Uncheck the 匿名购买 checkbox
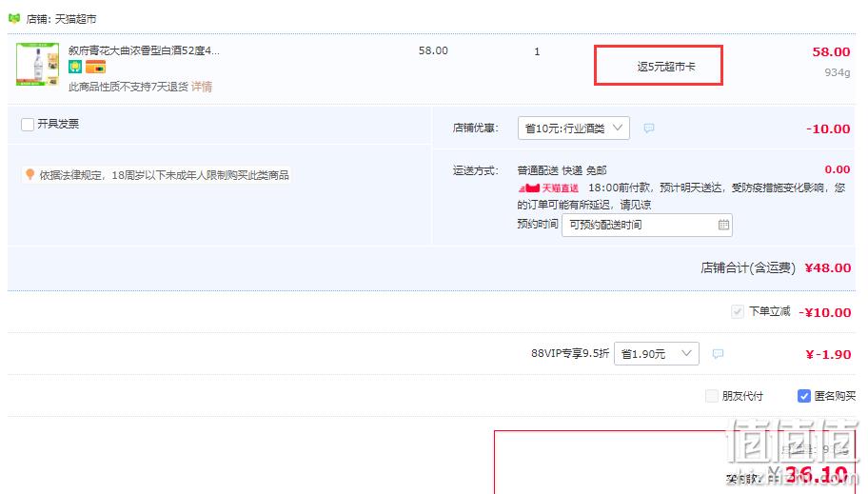The height and width of the screenshot is (494, 868). (x=804, y=396)
